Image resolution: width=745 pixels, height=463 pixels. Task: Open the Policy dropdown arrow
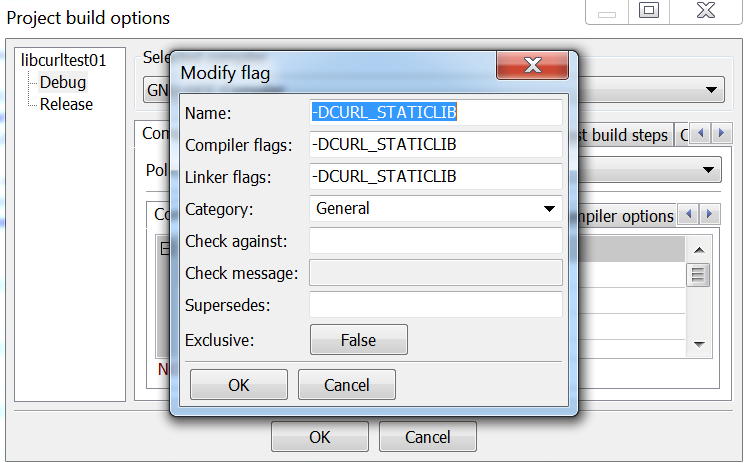pyautogui.click(x=708, y=170)
